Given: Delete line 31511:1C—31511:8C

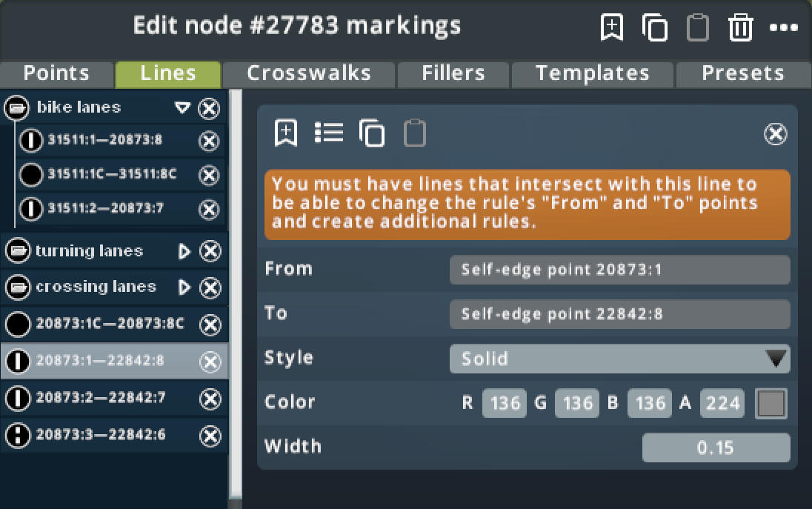Looking at the screenshot, I should (209, 175).
